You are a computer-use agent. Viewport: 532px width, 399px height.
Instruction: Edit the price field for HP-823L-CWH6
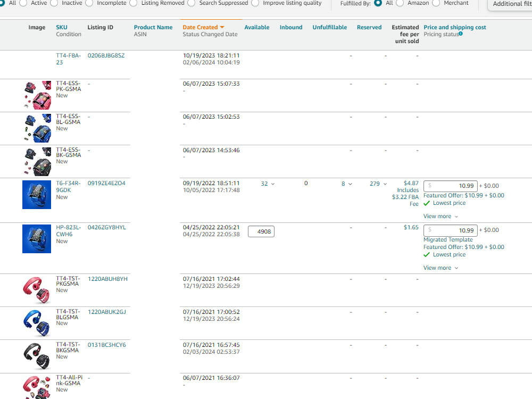tap(451, 230)
